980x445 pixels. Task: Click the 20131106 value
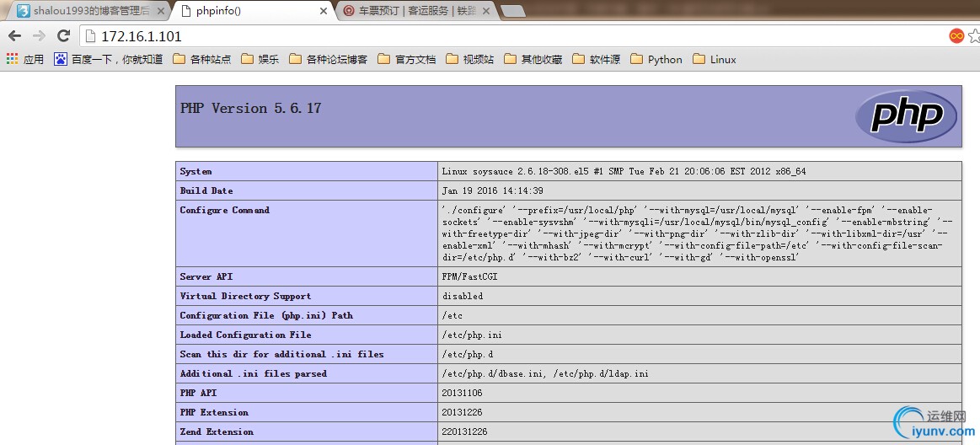462,393
